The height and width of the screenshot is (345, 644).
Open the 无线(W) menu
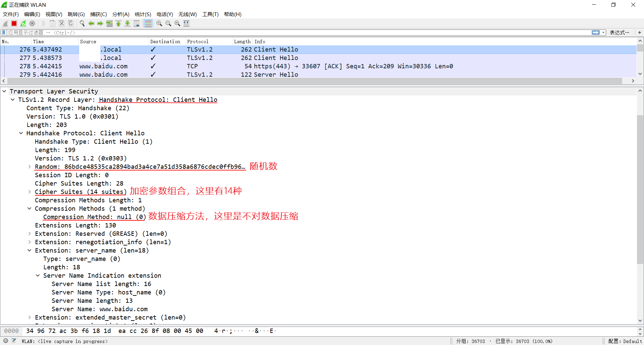click(x=187, y=14)
